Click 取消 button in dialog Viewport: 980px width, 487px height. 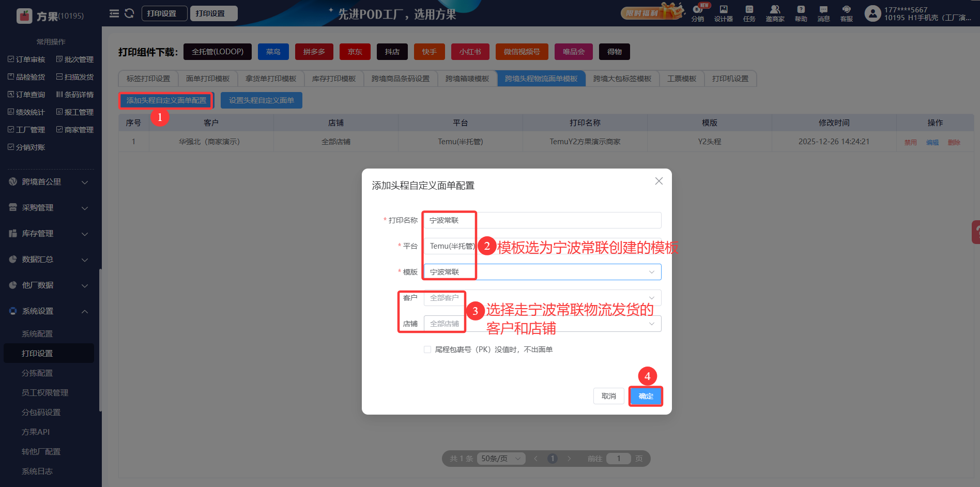[609, 396]
